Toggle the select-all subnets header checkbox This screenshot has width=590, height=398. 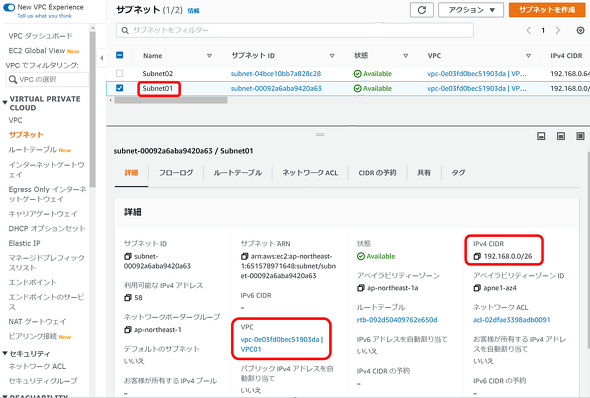[119, 55]
